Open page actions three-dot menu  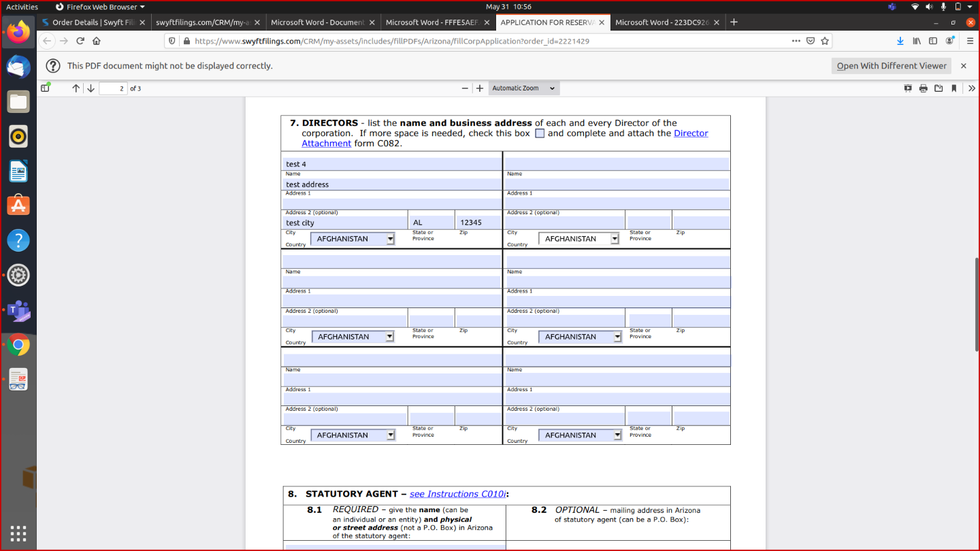coord(796,41)
